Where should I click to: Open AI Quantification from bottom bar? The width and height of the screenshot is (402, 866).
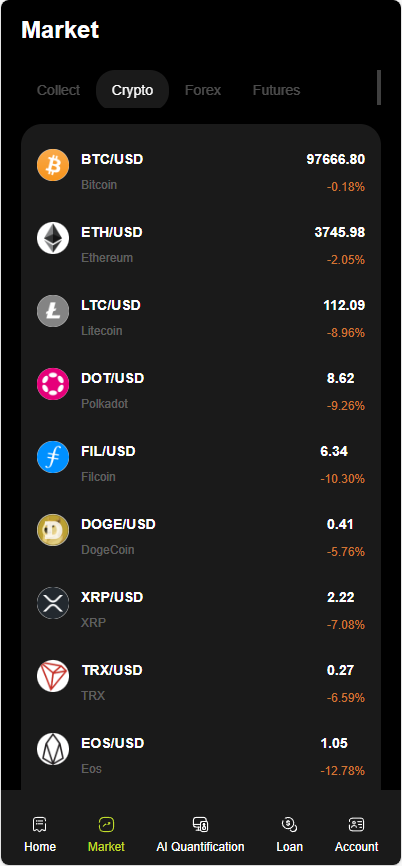click(200, 834)
